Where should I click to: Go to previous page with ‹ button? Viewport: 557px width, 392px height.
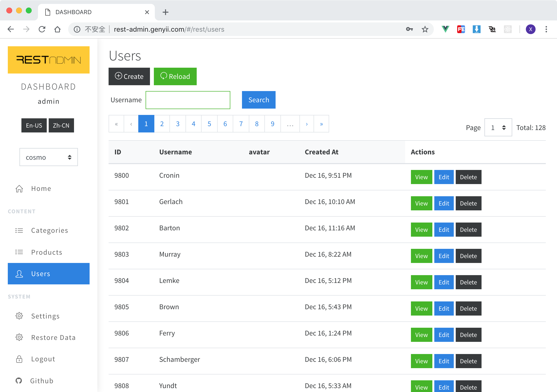(131, 124)
